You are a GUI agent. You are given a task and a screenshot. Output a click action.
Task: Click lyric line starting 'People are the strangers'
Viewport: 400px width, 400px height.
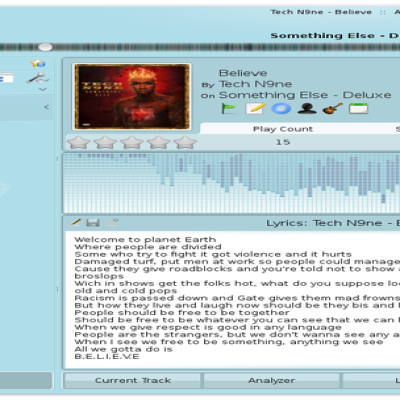[x=237, y=335]
